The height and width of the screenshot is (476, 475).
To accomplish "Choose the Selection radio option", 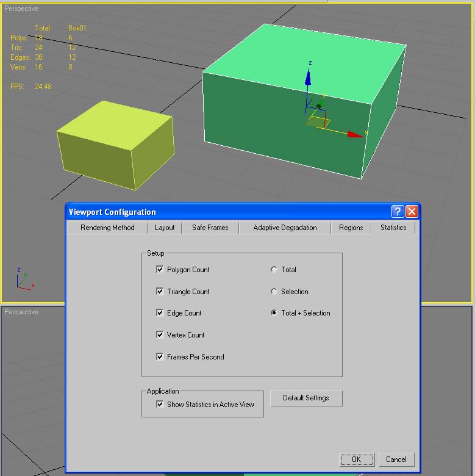I will tap(274, 292).
